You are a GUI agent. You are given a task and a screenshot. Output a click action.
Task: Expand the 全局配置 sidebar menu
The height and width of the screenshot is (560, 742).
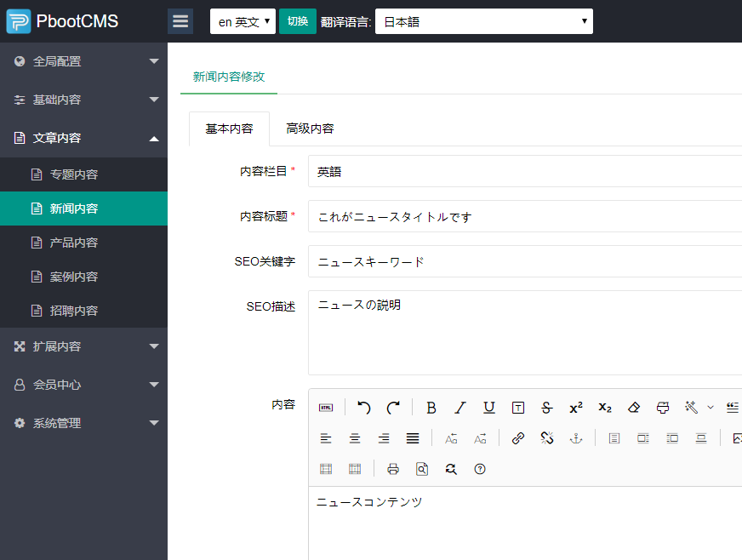(83, 61)
